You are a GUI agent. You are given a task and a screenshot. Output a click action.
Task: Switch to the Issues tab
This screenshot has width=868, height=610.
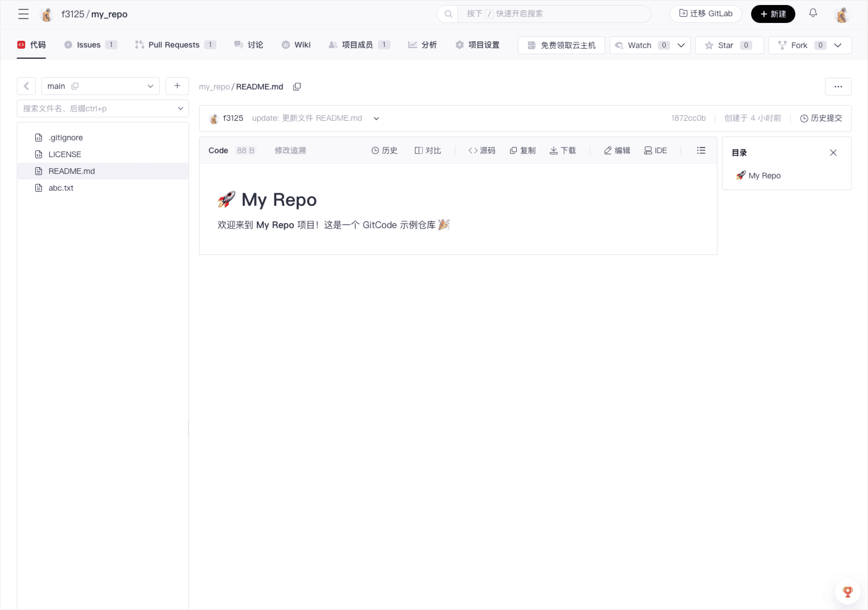[90, 45]
